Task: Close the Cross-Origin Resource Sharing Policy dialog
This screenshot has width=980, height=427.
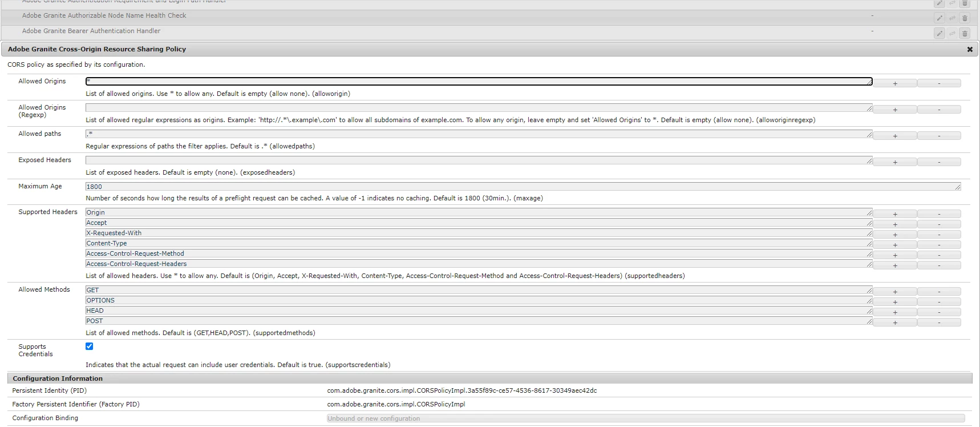Action: click(969, 50)
